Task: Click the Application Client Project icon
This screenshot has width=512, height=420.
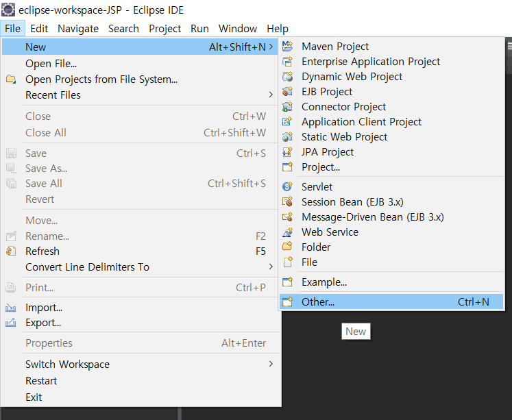Action: click(287, 121)
